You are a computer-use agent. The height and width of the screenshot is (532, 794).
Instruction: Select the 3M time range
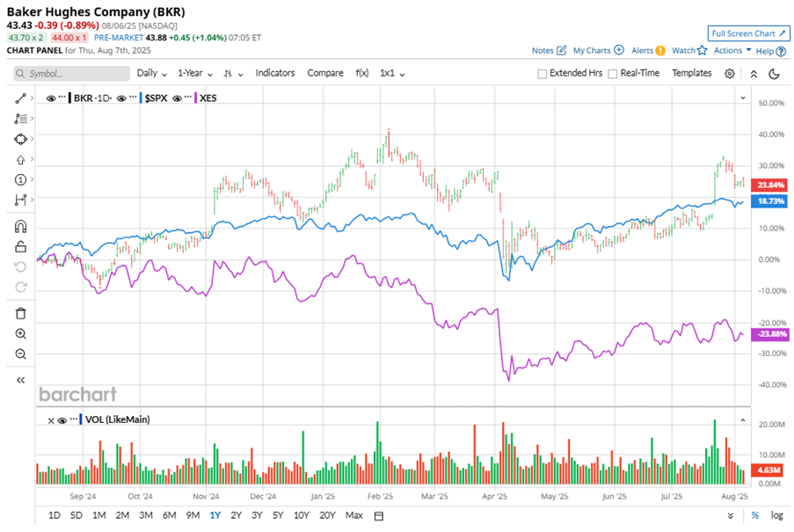[146, 515]
